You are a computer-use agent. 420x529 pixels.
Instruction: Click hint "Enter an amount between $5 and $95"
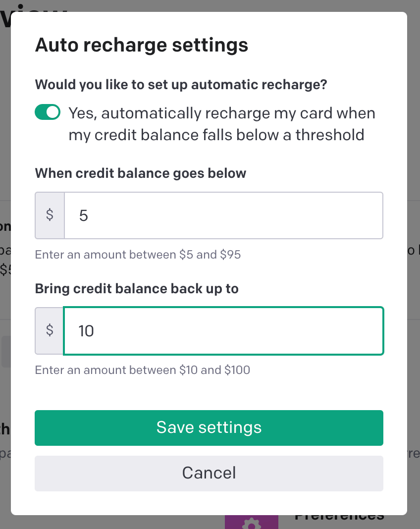138,255
